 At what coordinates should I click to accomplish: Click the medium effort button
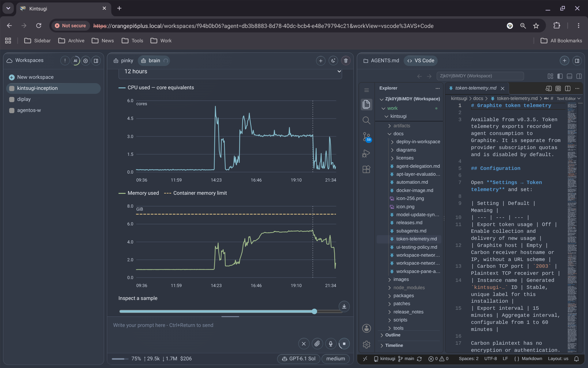335,359
